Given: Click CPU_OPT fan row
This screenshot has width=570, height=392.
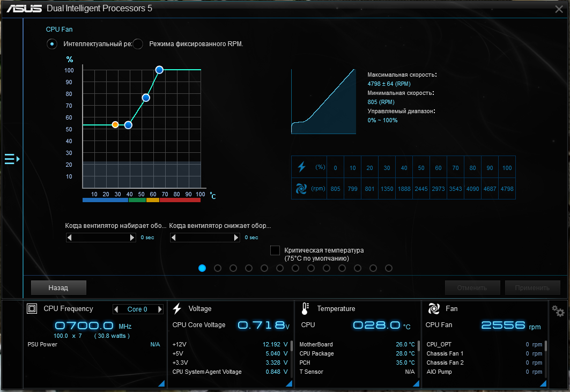Looking at the screenshot, I should click(484, 344).
